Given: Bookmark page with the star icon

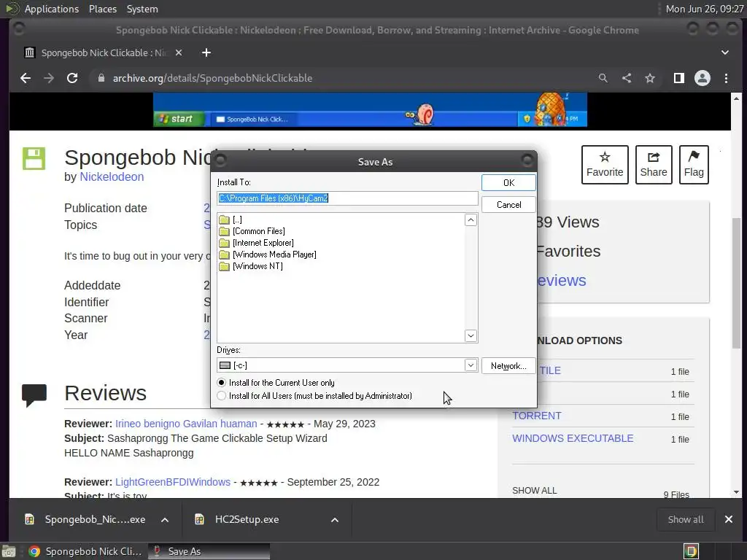Looking at the screenshot, I should (x=650, y=78).
